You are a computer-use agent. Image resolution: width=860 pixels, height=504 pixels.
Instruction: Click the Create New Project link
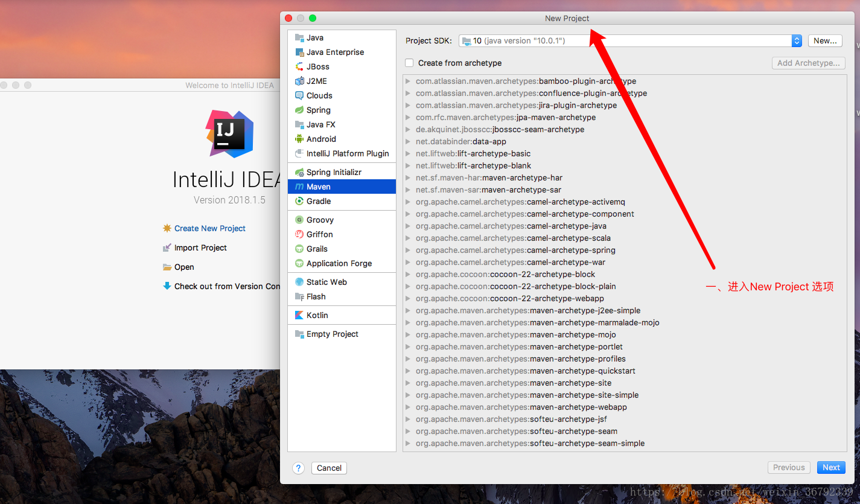210,228
